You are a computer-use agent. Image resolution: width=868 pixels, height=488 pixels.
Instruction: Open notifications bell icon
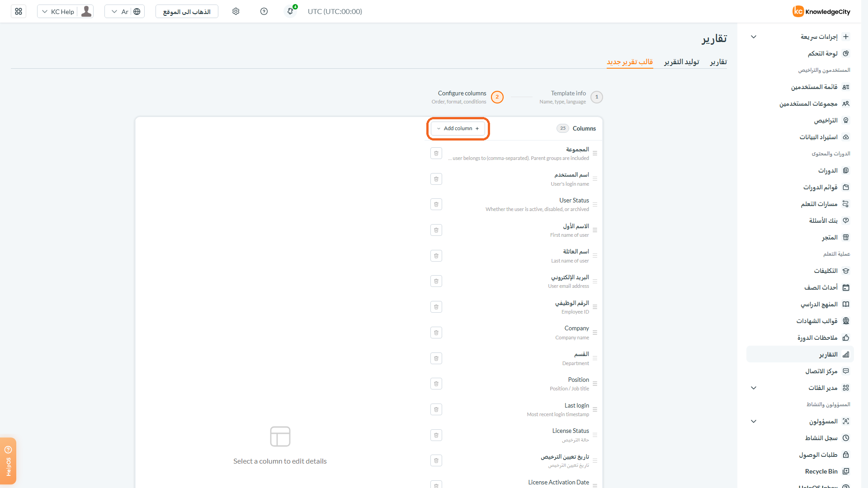(291, 11)
